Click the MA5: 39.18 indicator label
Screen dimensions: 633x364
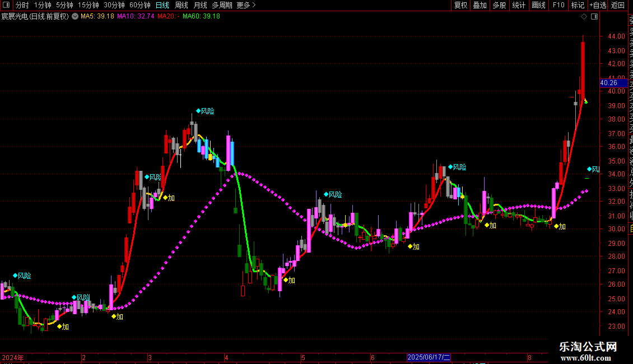pos(97,17)
